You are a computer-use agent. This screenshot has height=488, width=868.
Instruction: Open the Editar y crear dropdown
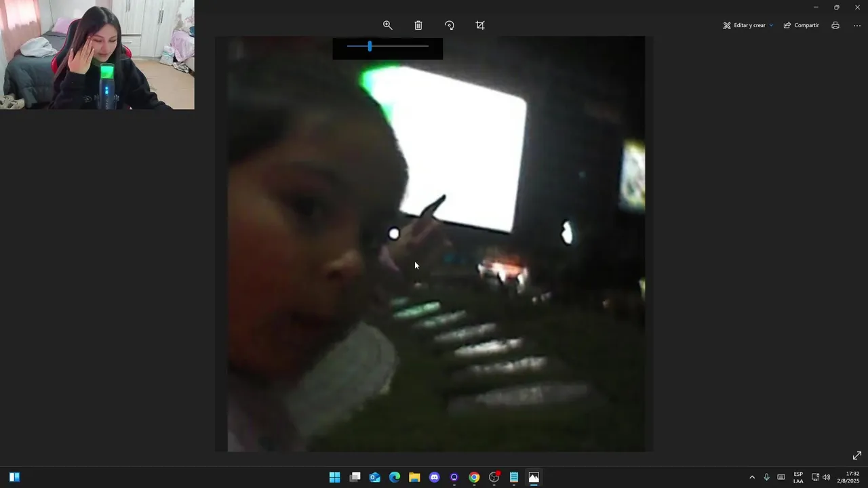click(x=747, y=25)
